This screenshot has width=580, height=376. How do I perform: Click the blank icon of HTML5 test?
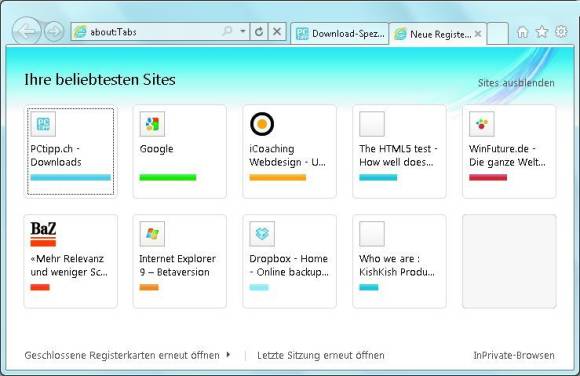click(x=372, y=124)
